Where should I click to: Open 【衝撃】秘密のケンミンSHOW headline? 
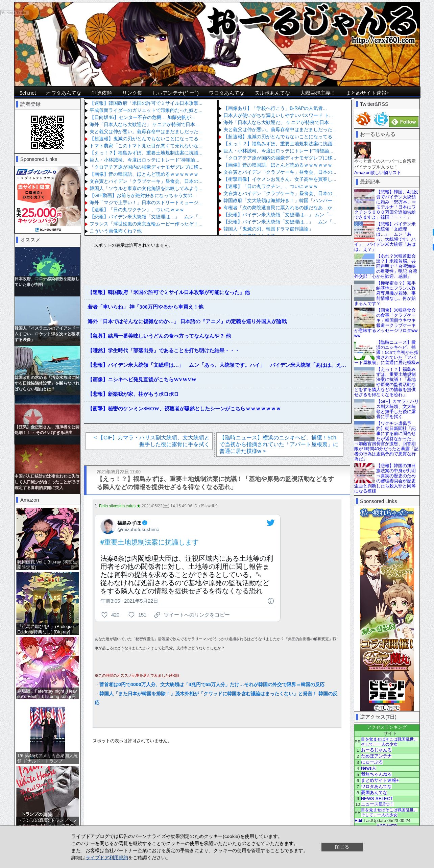tap(184, 409)
